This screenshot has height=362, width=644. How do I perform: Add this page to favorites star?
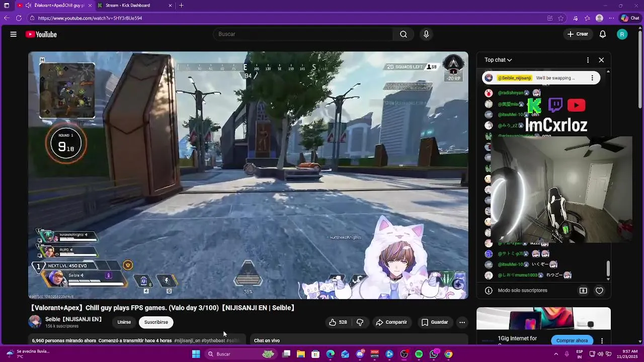(x=561, y=18)
